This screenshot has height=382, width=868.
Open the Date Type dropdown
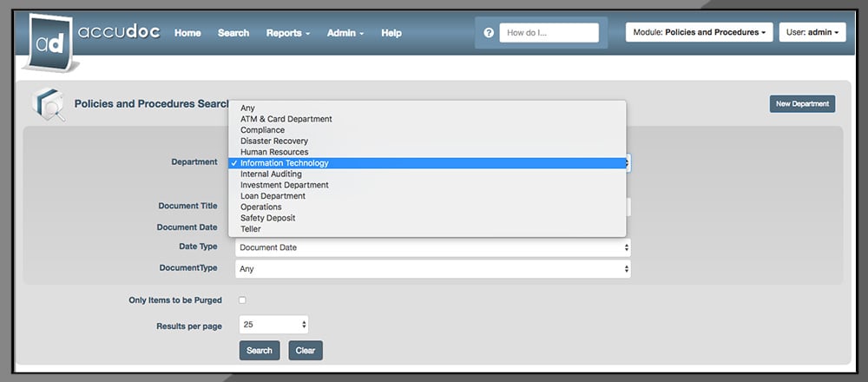pos(432,247)
